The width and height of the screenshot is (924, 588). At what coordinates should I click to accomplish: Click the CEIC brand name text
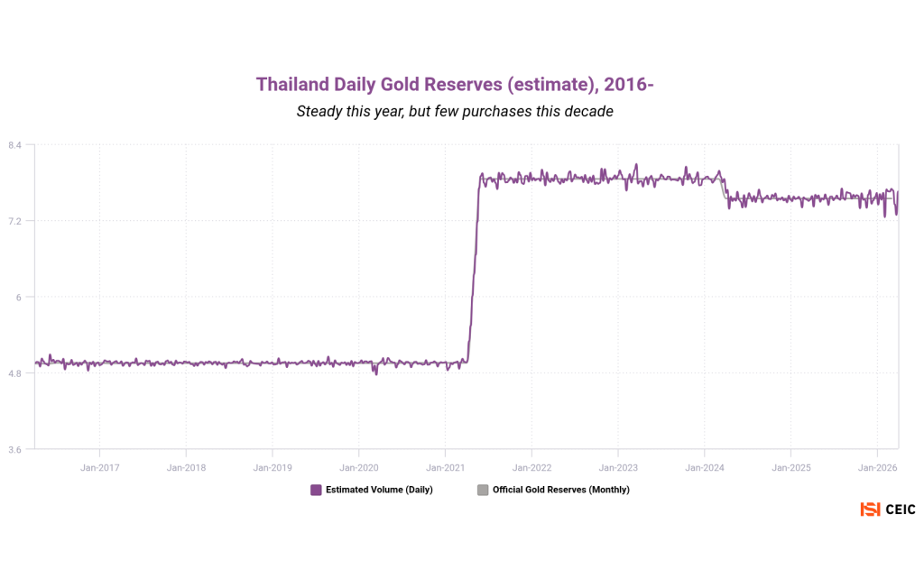point(900,510)
